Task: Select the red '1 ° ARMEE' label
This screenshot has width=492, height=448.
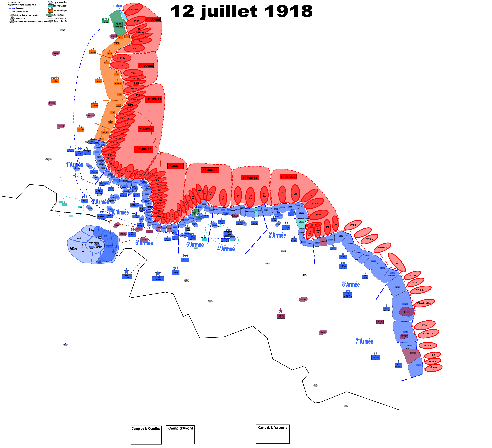Action: coord(210,170)
